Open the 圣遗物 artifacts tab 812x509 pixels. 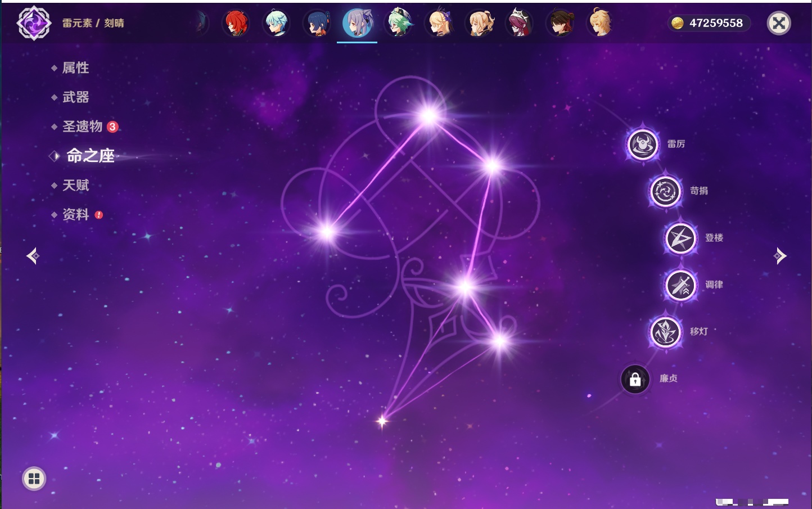click(x=82, y=127)
